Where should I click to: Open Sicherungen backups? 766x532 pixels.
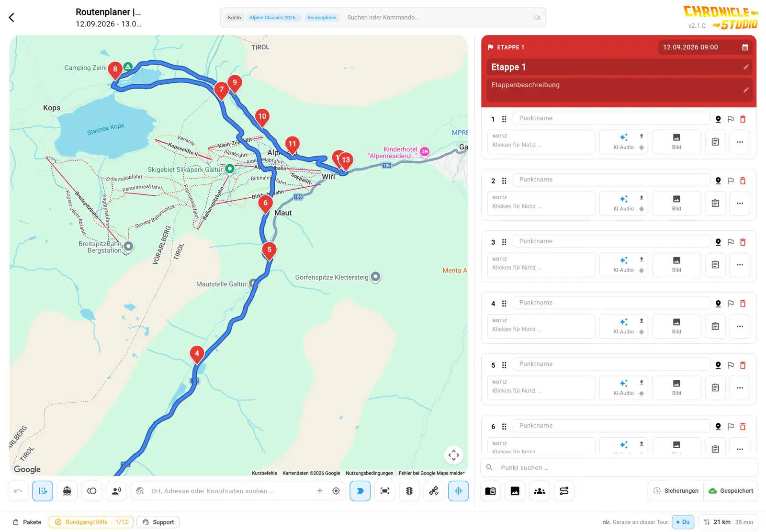(x=676, y=491)
